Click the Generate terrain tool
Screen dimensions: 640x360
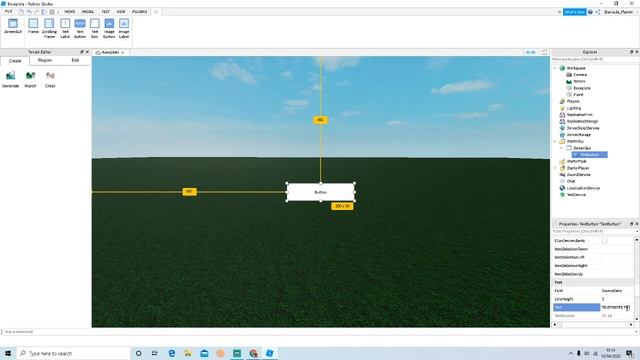coord(11,79)
